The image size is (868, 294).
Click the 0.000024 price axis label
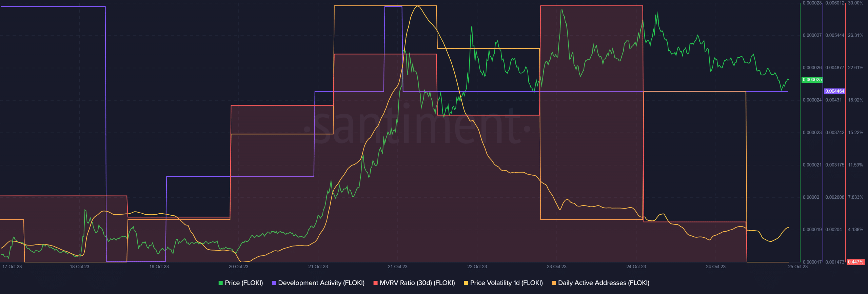coord(812,100)
